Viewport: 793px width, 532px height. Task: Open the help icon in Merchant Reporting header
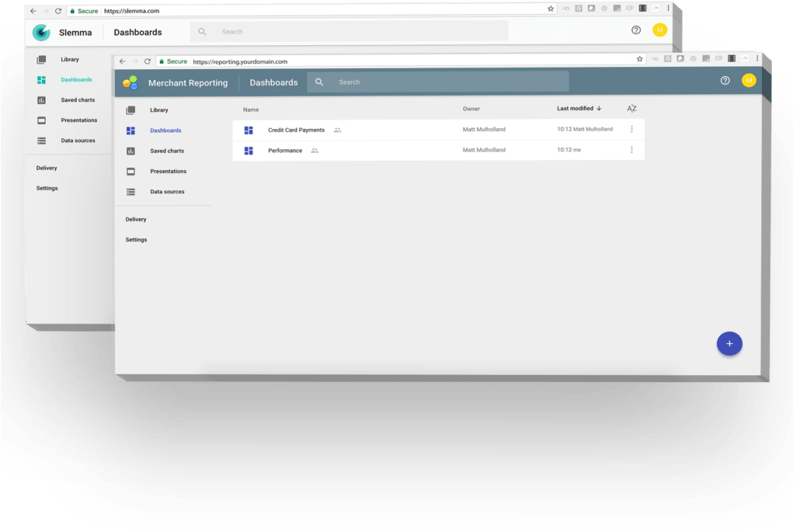(x=725, y=81)
